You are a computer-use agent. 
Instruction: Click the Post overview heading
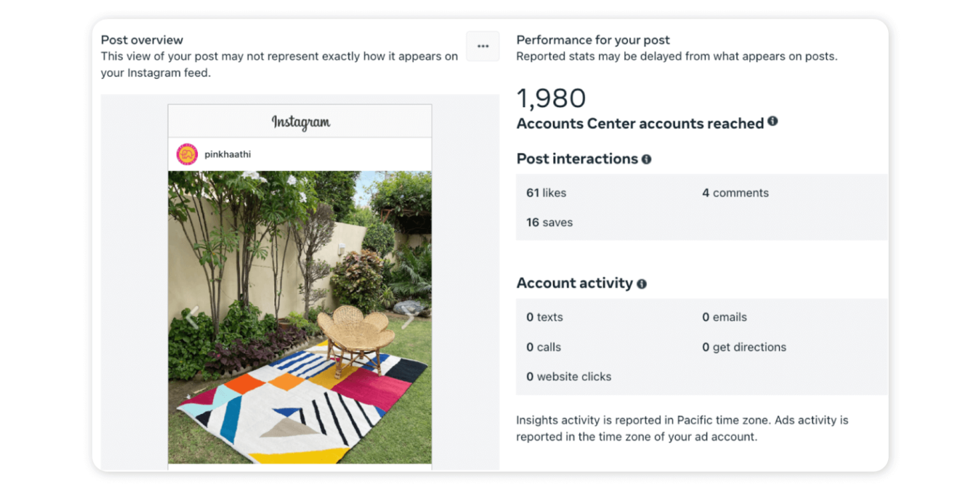pyautogui.click(x=142, y=40)
